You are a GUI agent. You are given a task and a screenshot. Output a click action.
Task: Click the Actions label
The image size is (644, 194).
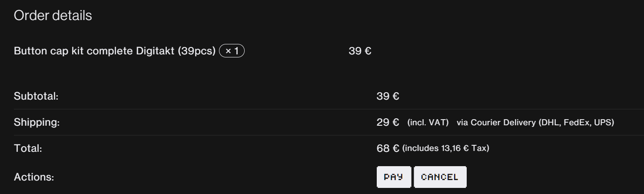[34, 177]
